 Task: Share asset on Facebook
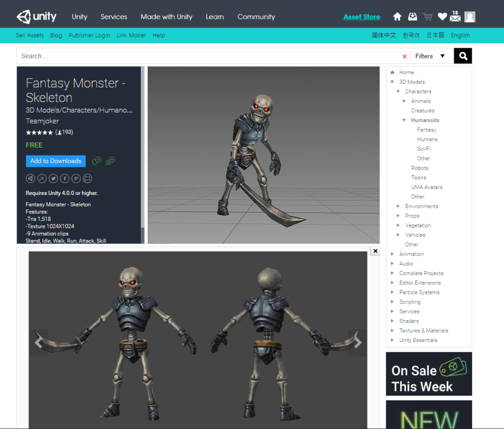pos(64,179)
